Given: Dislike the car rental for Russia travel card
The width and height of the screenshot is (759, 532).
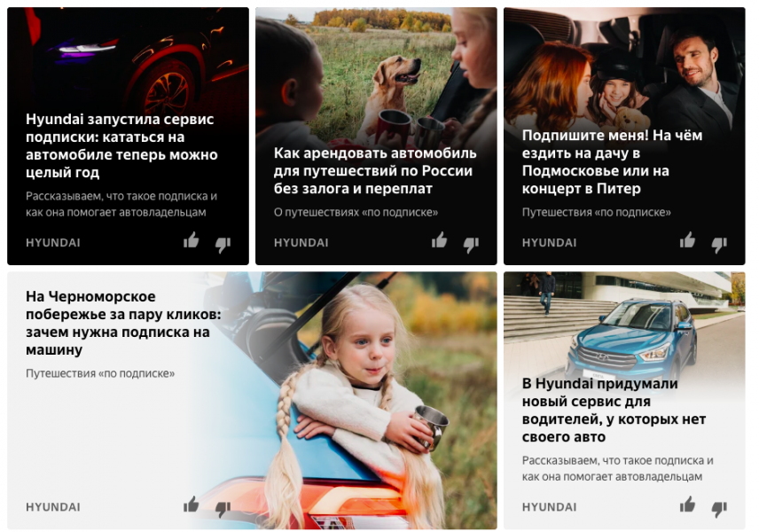Looking at the screenshot, I should click(x=471, y=245).
